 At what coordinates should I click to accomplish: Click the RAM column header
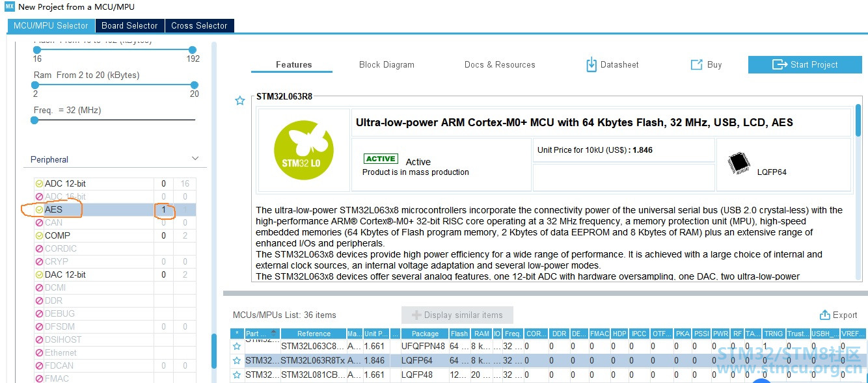coord(481,334)
